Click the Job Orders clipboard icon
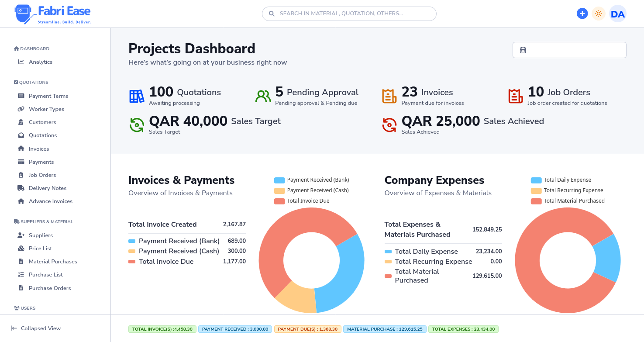Viewport: 644px width, 342px height. click(x=21, y=175)
